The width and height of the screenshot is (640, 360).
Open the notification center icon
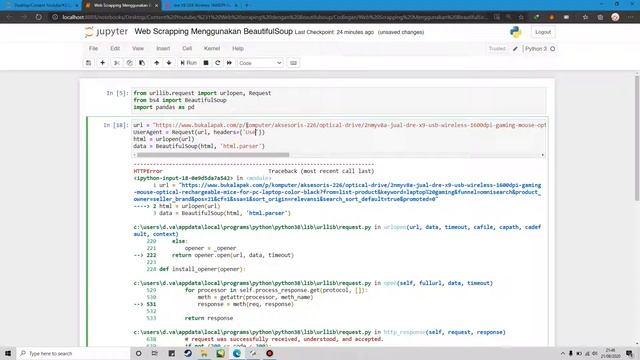tap(629, 353)
